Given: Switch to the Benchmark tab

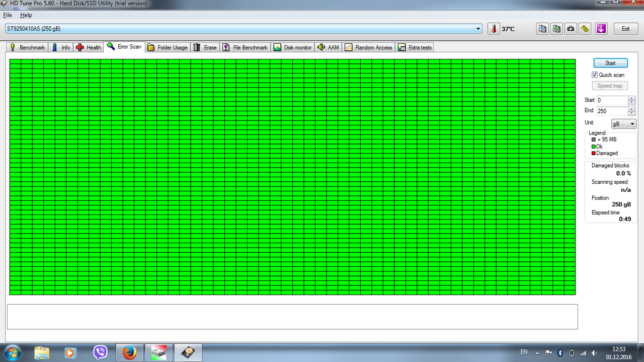Looking at the screenshot, I should [28, 47].
